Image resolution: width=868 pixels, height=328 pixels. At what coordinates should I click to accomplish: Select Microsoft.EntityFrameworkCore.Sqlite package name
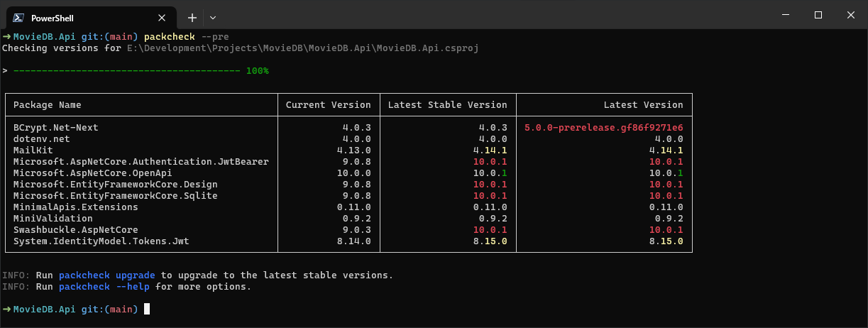tap(116, 196)
